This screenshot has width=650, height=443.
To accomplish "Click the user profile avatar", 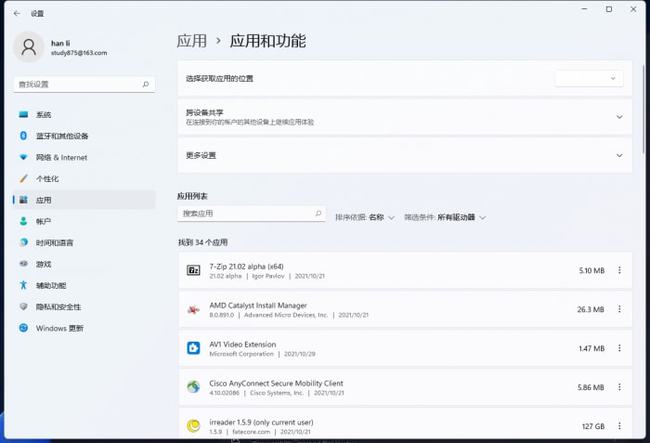I will point(31,47).
